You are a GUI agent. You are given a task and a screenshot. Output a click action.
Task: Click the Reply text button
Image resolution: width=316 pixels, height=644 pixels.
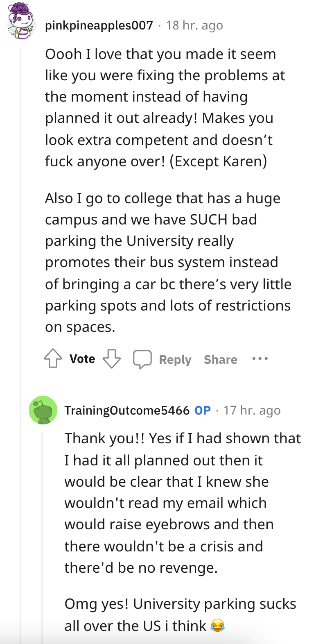[x=175, y=360]
